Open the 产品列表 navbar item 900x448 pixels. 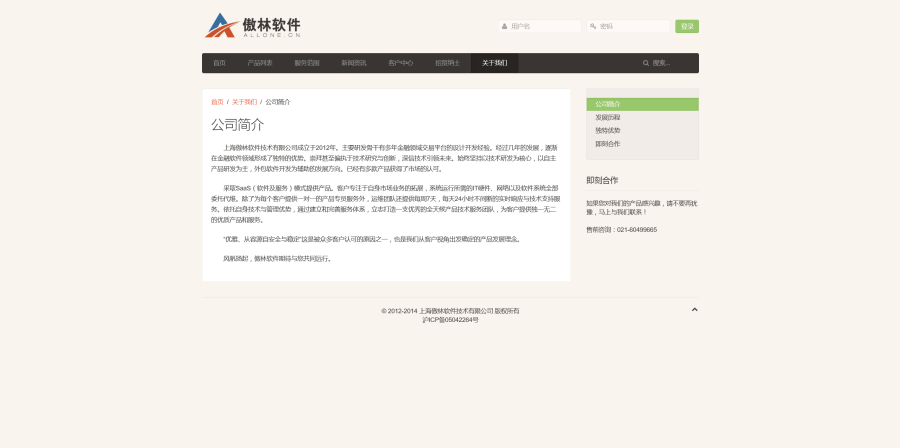(260, 63)
